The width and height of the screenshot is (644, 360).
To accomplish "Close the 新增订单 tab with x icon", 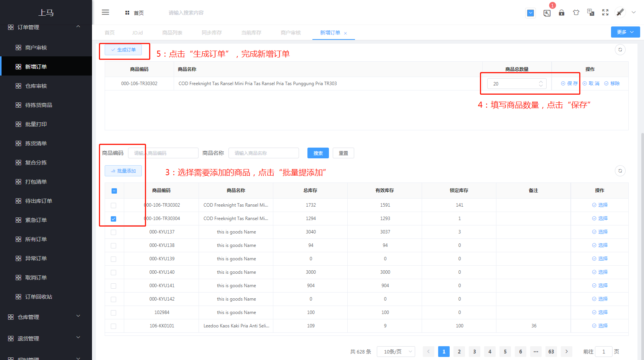I will click(x=345, y=33).
